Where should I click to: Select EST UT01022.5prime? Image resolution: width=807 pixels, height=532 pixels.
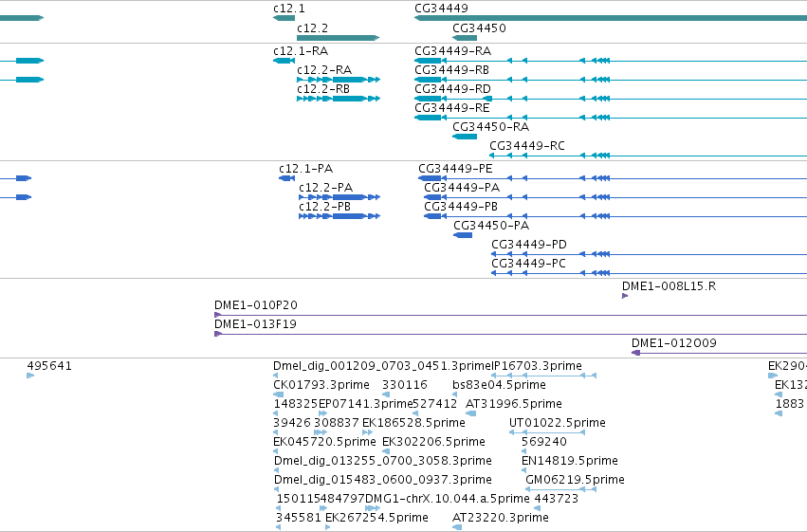click(x=558, y=424)
